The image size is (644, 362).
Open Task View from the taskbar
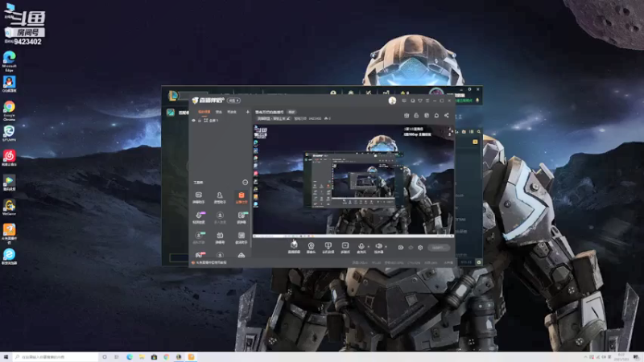117,357
